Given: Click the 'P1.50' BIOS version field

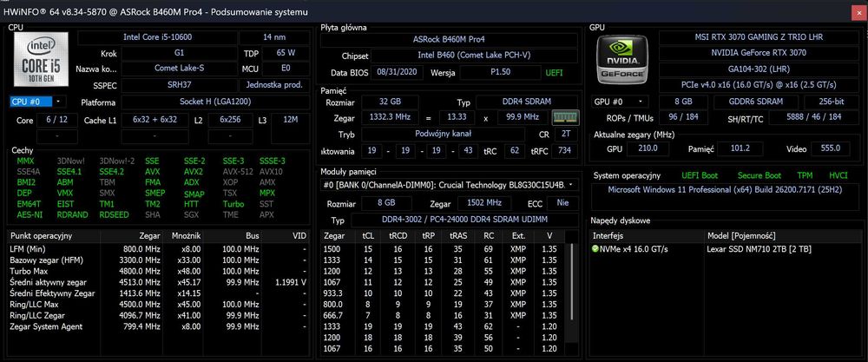Looking at the screenshot, I should click(x=501, y=73).
